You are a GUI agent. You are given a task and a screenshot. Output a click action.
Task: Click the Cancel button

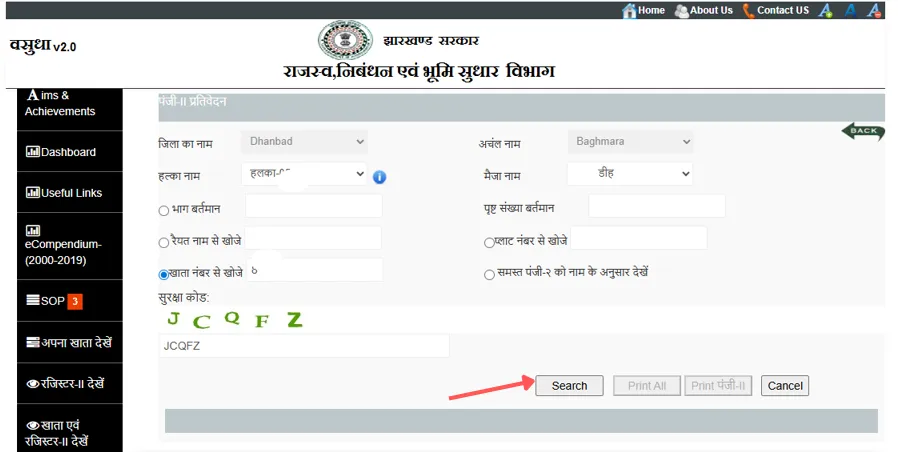click(x=785, y=386)
